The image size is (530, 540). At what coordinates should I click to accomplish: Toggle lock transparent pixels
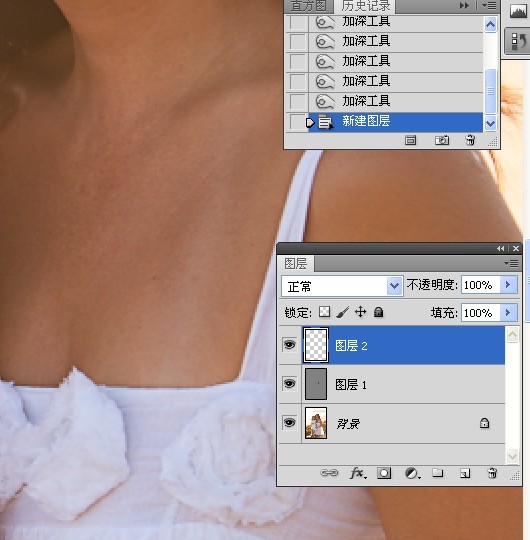pyautogui.click(x=324, y=312)
